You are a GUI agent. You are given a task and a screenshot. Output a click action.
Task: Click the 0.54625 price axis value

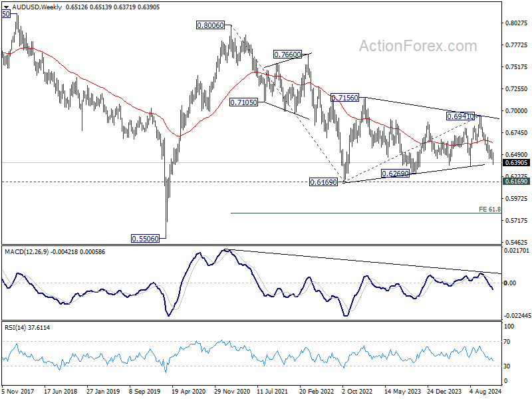click(517, 242)
